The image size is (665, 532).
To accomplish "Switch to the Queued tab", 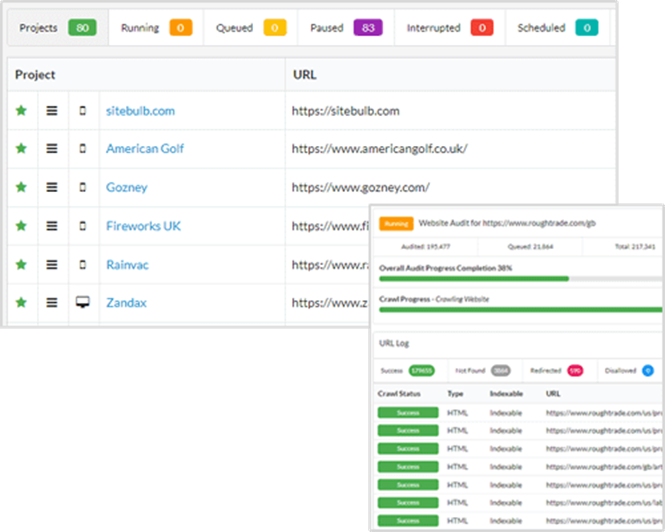I will click(x=251, y=28).
